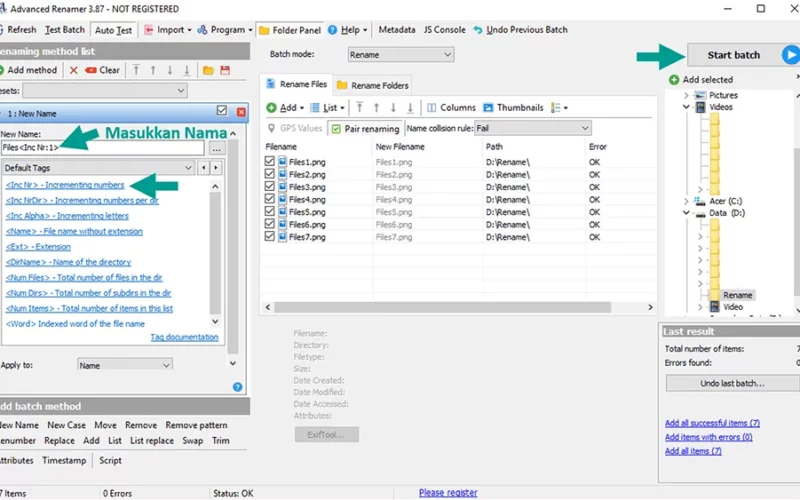Toggle Pair renaming checkbox
Viewport: 800px width, 500px height.
click(336, 129)
